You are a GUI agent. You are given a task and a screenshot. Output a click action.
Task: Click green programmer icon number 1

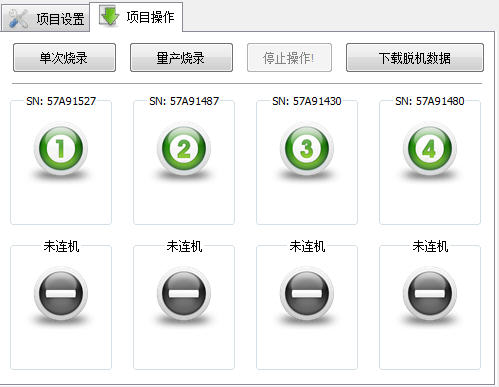coord(61,149)
